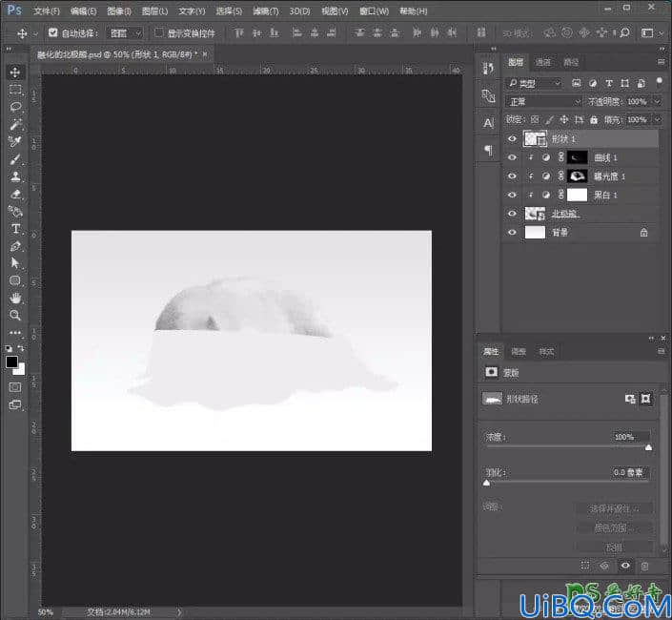This screenshot has height=620, width=672.
Task: Filter layers by adjustment layers icon
Action: coord(592,83)
